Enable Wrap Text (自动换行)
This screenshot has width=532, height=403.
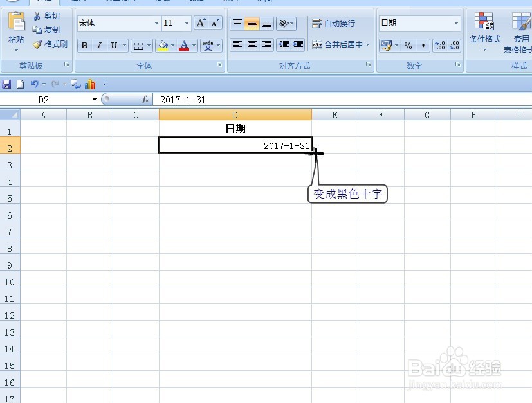tap(333, 24)
